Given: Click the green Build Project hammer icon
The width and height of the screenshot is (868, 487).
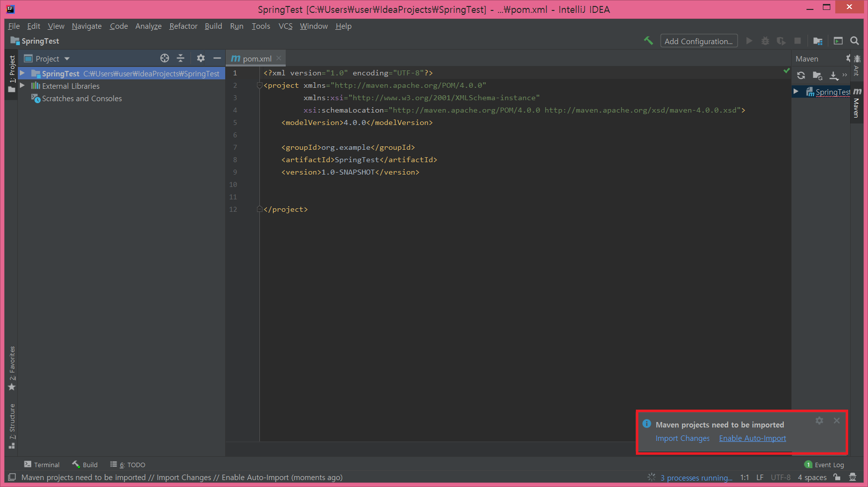Looking at the screenshot, I should click(648, 41).
